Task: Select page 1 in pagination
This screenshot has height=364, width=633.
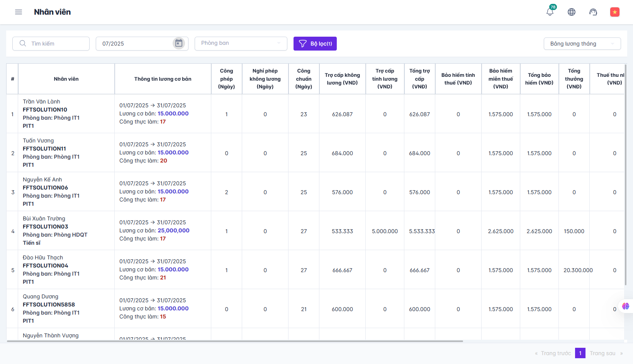Action: click(580, 353)
